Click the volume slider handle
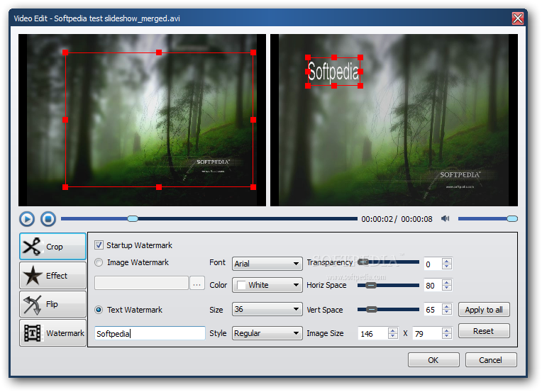 512,218
